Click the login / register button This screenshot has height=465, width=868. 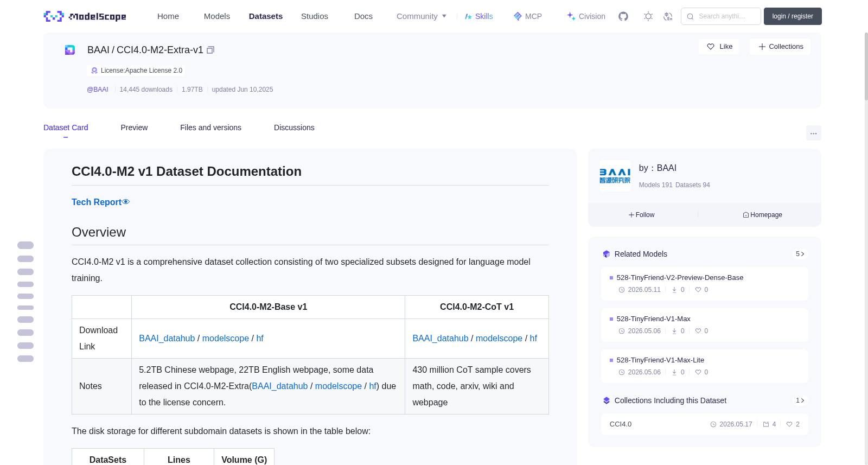(x=793, y=16)
